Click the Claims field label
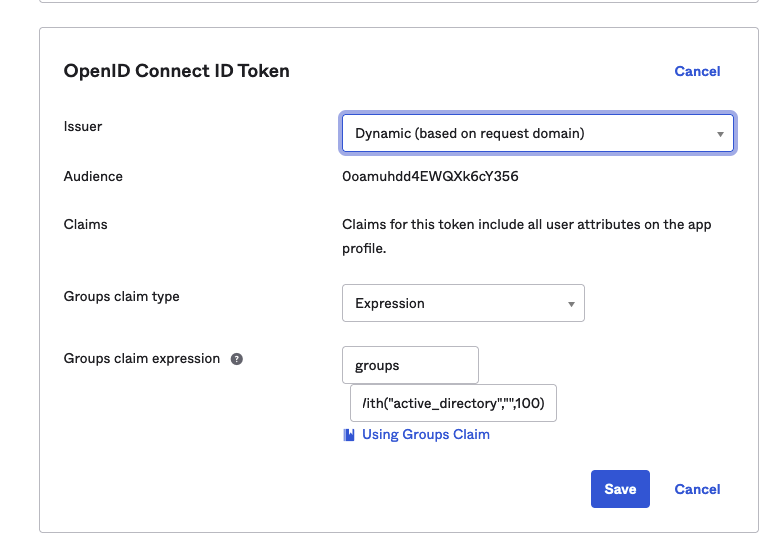Screen dimensions: 775x549 (85, 224)
